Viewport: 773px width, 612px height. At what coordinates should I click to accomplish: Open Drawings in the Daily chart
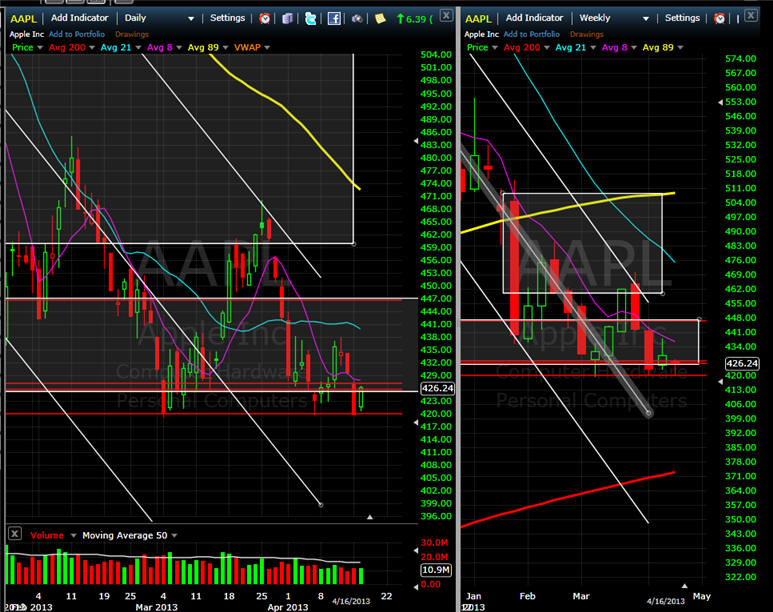(x=132, y=35)
